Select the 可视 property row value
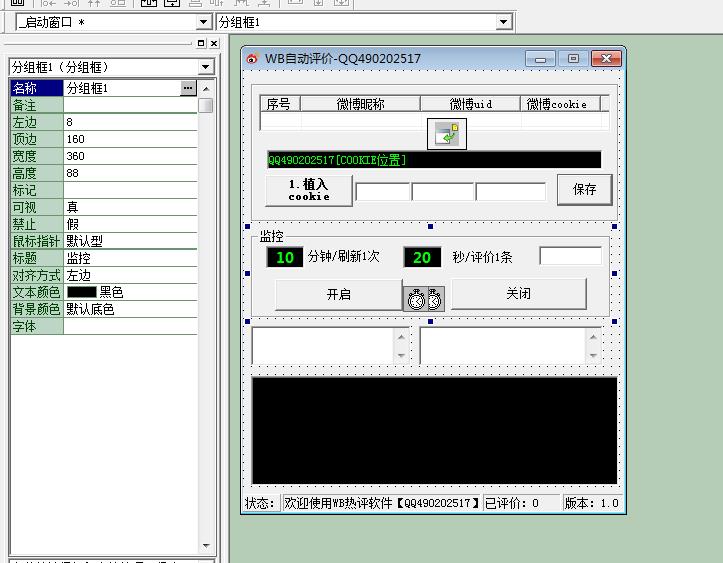The height and width of the screenshot is (563, 723). pos(130,207)
